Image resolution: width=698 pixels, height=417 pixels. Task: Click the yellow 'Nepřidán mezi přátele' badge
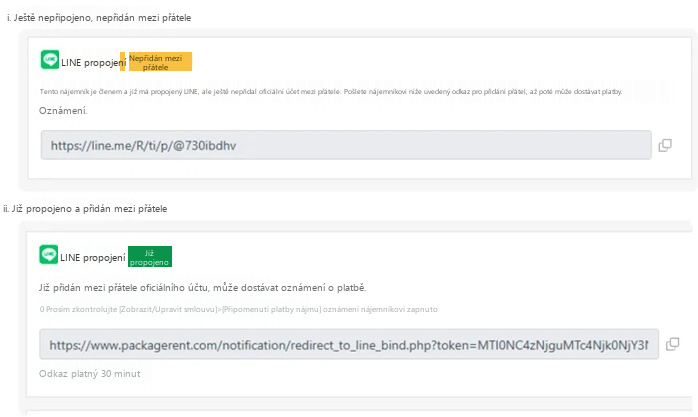coord(160,62)
